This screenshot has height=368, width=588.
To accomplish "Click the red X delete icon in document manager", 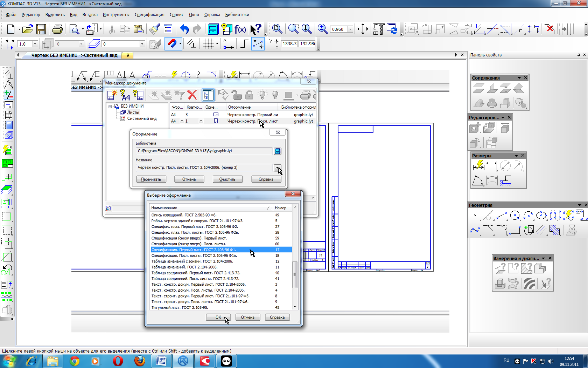I will pyautogui.click(x=192, y=95).
